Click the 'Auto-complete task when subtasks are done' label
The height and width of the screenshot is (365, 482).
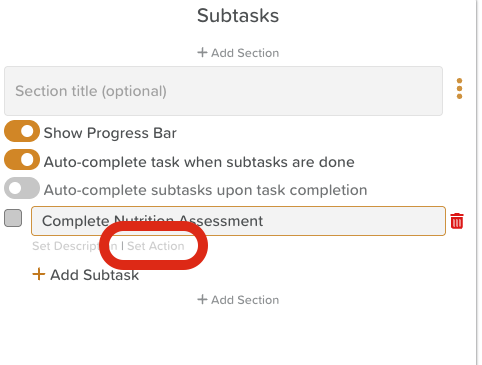pyautogui.click(x=199, y=162)
